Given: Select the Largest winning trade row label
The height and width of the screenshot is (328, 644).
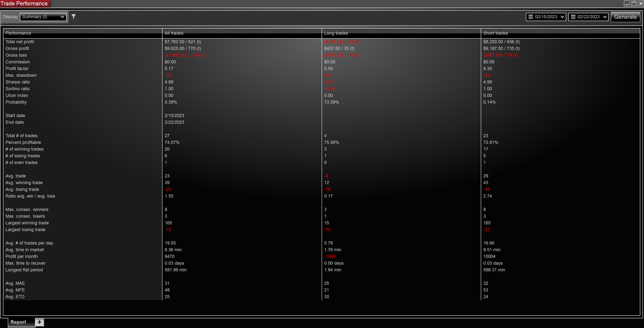Looking at the screenshot, I should click(27, 223).
